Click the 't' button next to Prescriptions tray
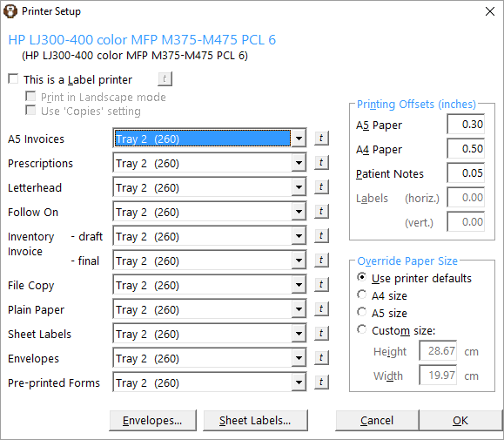This screenshot has height=440, width=504. coord(321,163)
